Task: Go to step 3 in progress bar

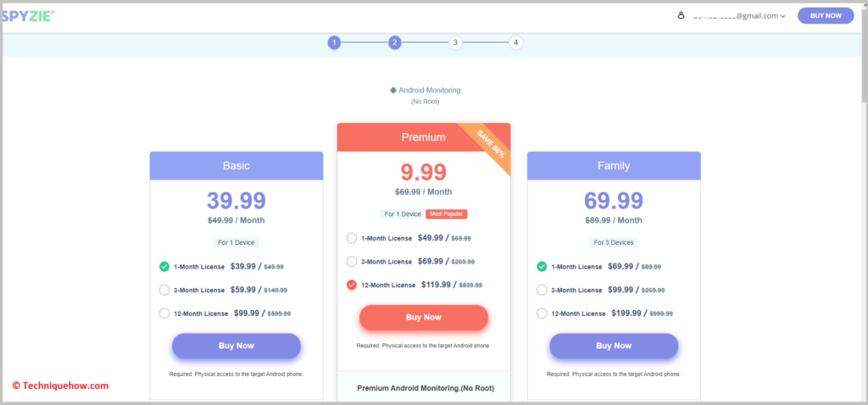Action: (455, 42)
